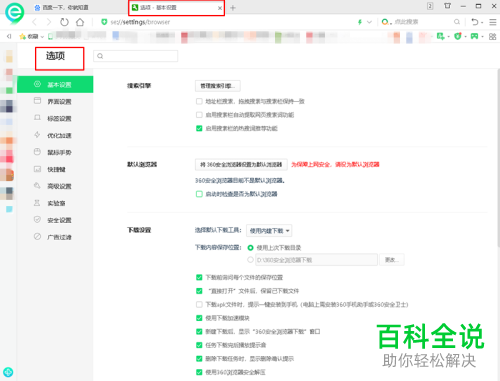
Task: Open a new tab with the plus button
Action: click(233, 8)
